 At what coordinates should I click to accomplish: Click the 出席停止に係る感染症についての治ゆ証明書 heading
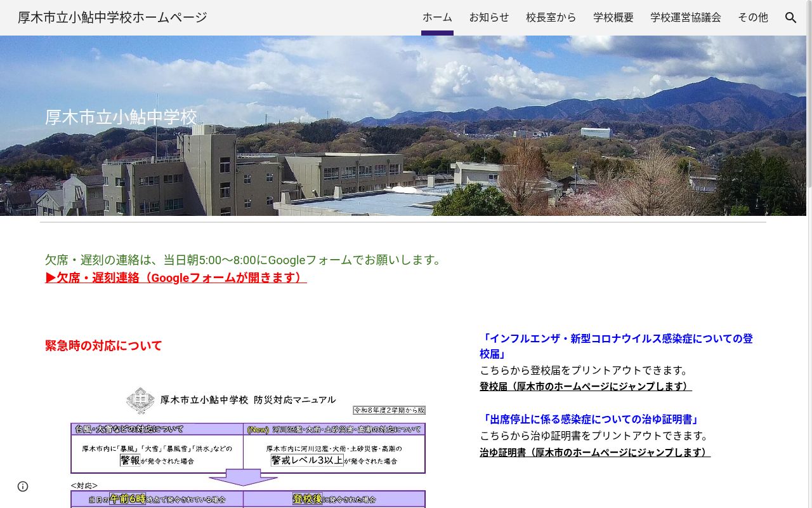[x=591, y=419]
